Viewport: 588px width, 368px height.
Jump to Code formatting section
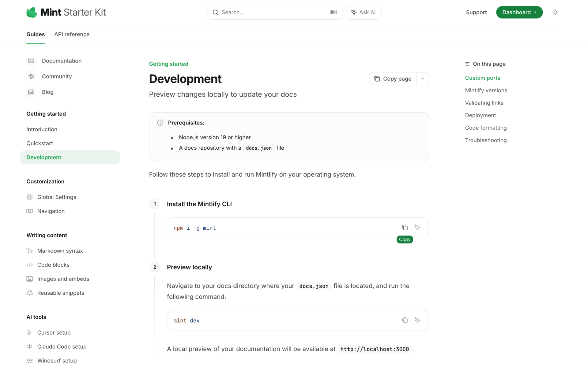click(x=486, y=128)
